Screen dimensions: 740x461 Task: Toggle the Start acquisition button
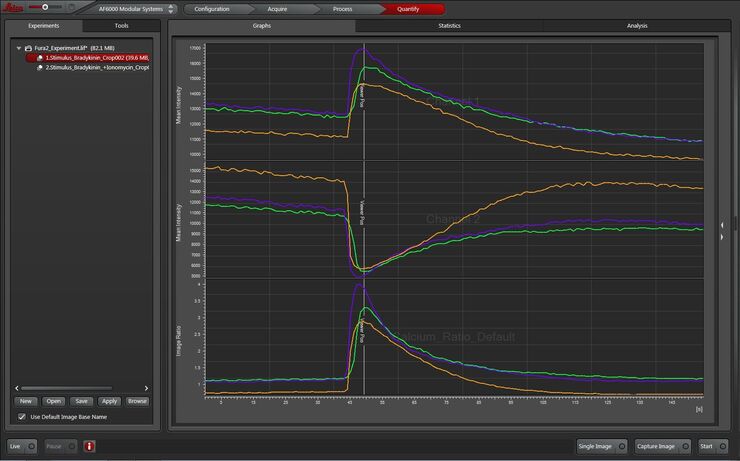(713, 446)
